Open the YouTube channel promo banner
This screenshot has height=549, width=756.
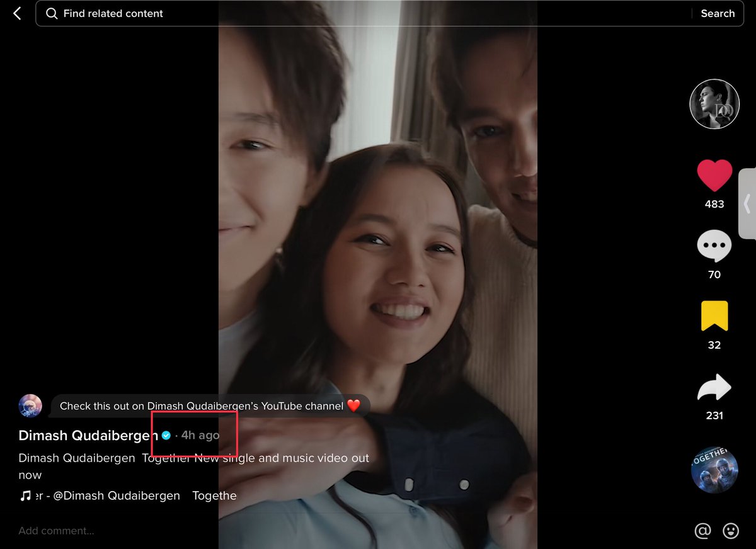tap(210, 406)
